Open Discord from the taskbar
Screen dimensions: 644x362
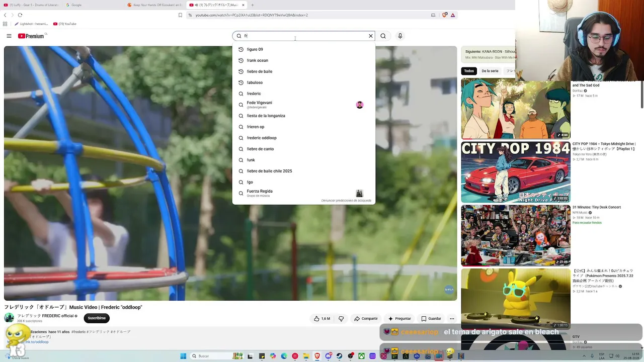328,356
